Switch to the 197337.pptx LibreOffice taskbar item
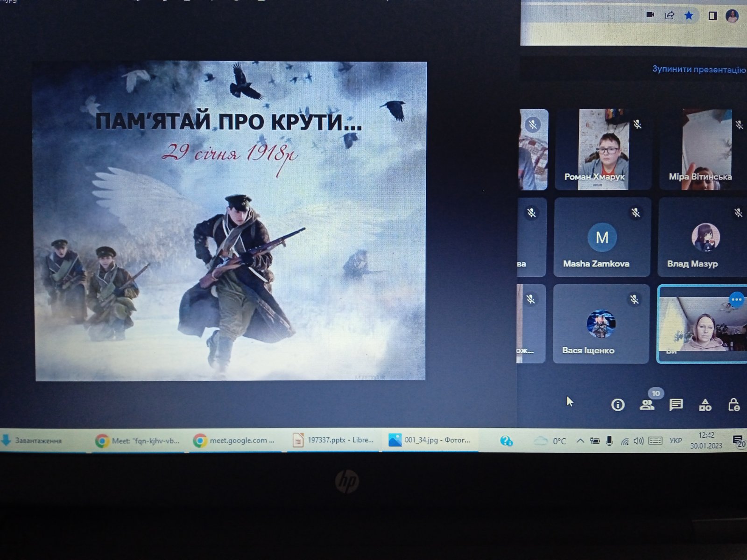The image size is (747, 560). pos(333,440)
